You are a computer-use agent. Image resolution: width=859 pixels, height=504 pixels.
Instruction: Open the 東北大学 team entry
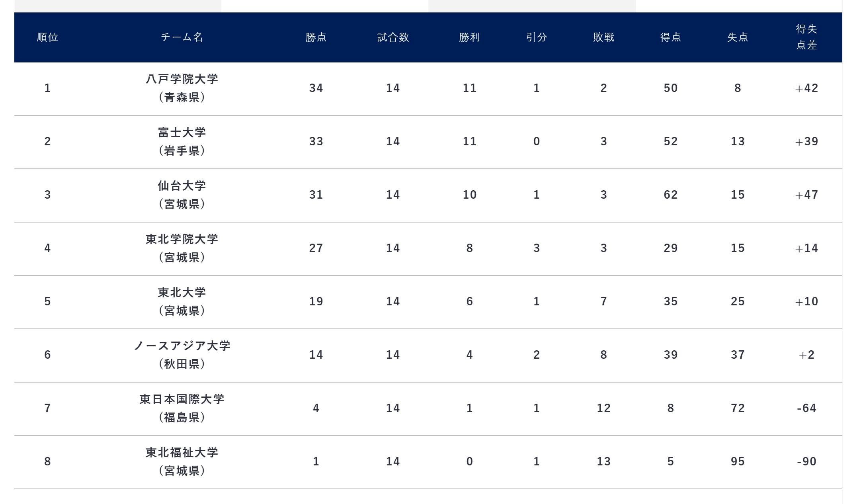coord(182,293)
